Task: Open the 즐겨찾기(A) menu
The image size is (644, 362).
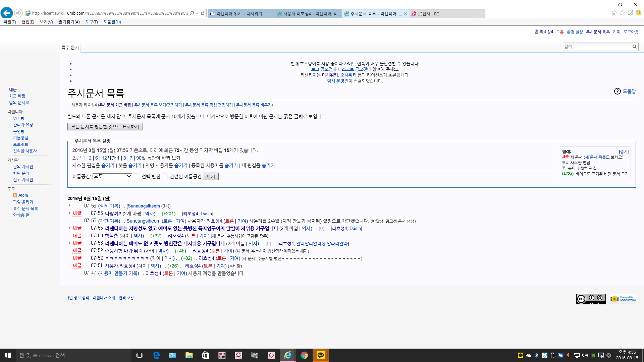Action: click(x=69, y=22)
